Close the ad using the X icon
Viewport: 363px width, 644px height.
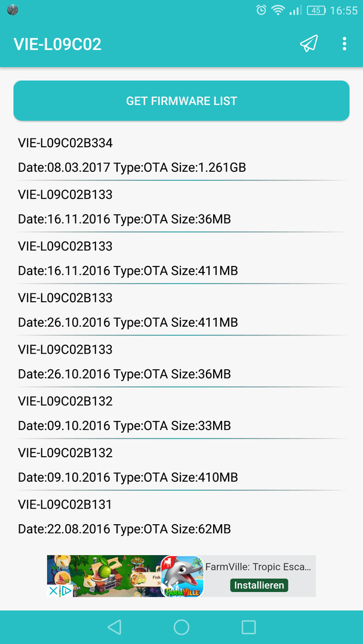53,591
